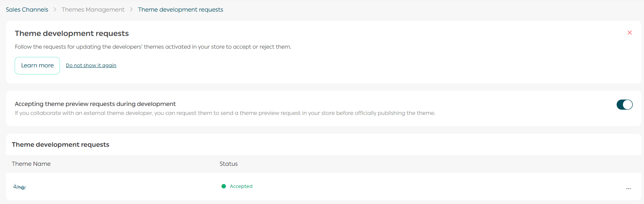Navigate to Themes Management breadcrumb

[x=93, y=9]
